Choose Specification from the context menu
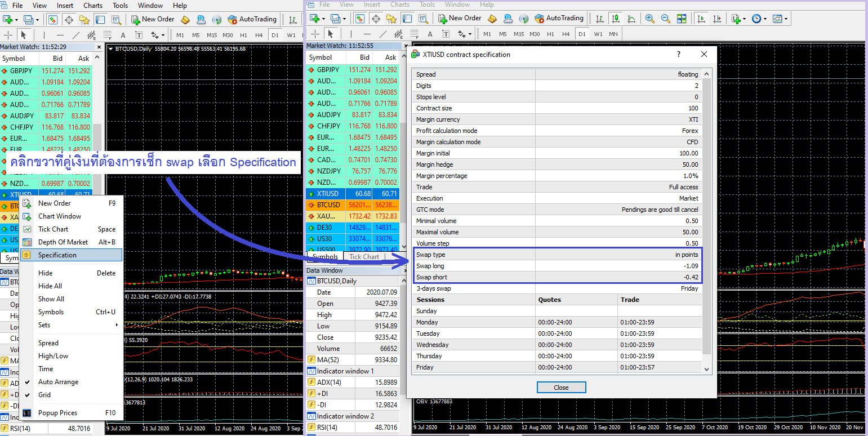This screenshot has width=868, height=436. pos(57,255)
